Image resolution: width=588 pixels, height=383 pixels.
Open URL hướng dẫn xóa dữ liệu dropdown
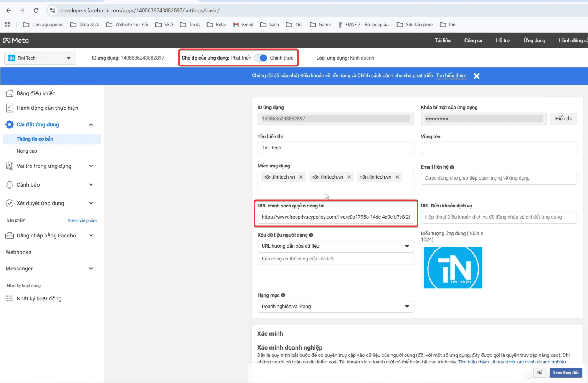point(335,246)
